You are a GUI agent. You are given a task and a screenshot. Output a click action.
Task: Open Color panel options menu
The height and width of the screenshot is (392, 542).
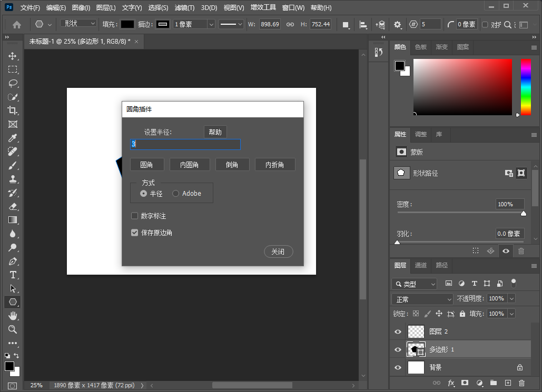click(534, 48)
